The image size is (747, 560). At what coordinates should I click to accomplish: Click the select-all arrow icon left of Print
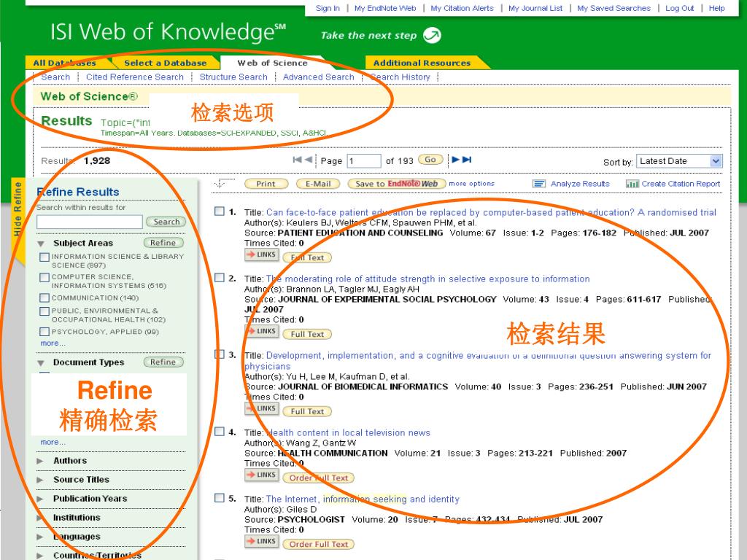pyautogui.click(x=223, y=183)
